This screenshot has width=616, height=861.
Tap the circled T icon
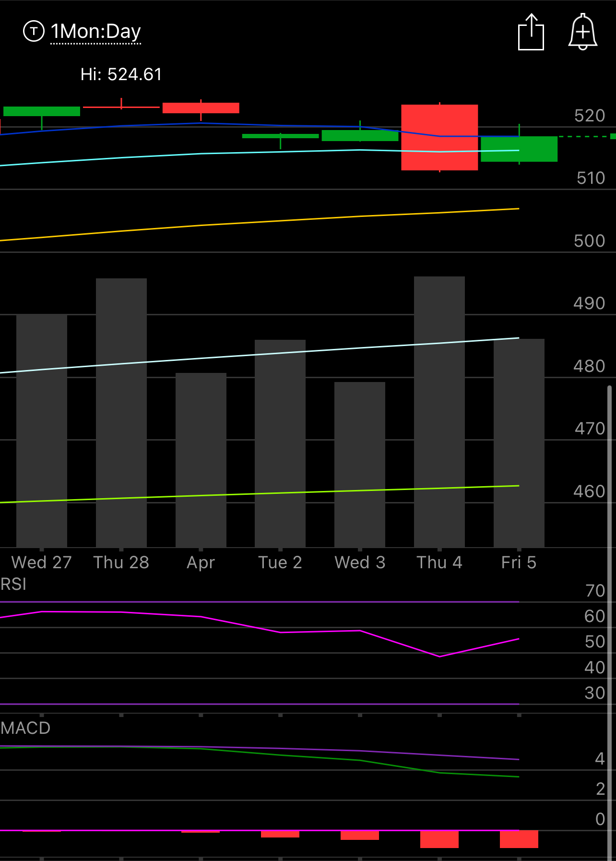pos(34,32)
